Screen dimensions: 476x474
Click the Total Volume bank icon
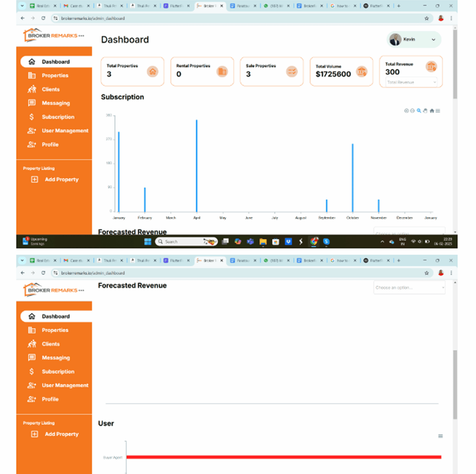[x=361, y=72]
